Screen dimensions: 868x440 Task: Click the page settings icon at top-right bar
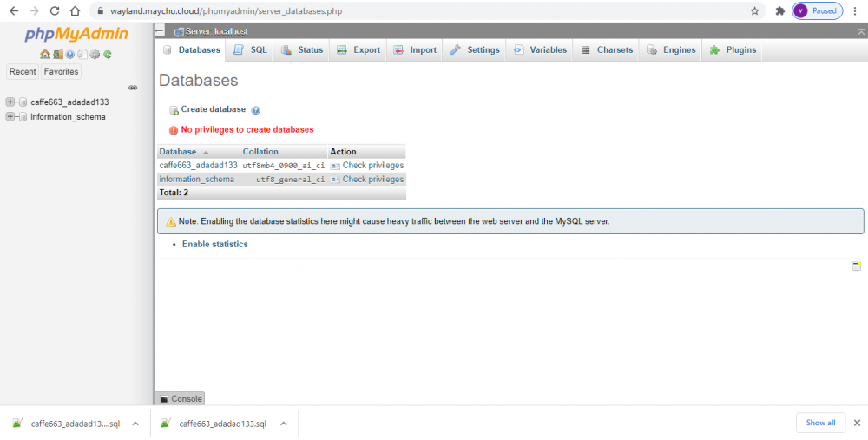pos(860,31)
